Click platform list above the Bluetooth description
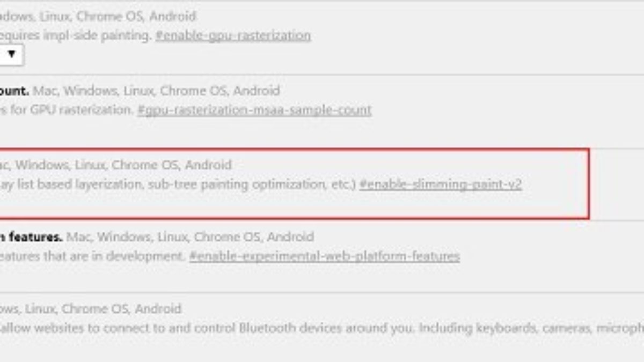644x362 pixels. click(x=91, y=309)
